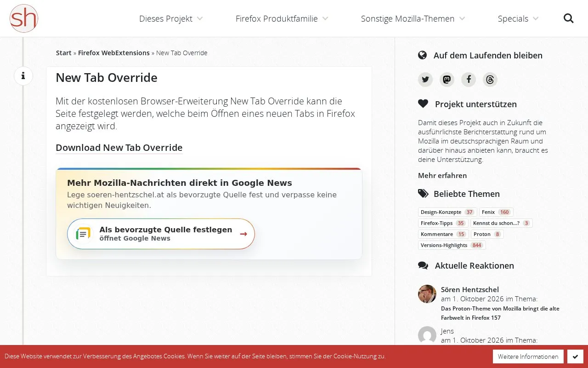
Task: Click the Beliebte Themen heading
Action: (467, 194)
